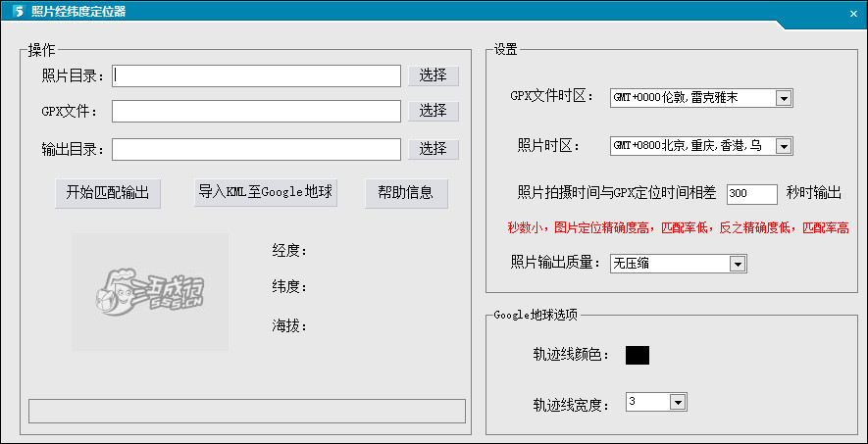Click the 秒时输出 text
This screenshot has width=868, height=444.
pyautogui.click(x=814, y=193)
